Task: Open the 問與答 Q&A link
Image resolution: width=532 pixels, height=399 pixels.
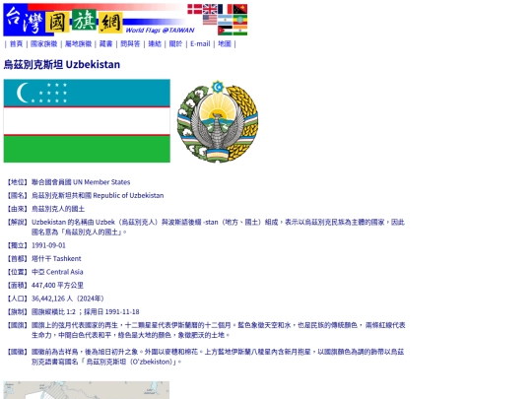Action: point(130,43)
